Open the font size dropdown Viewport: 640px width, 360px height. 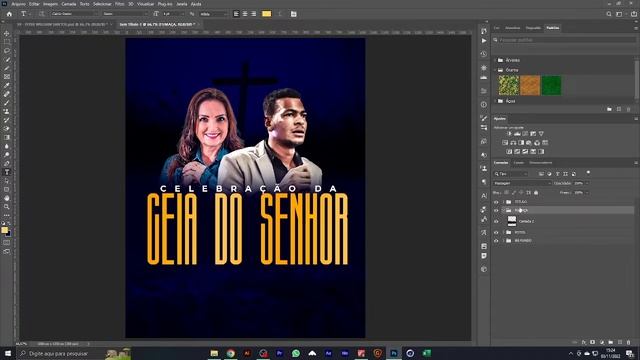point(173,14)
